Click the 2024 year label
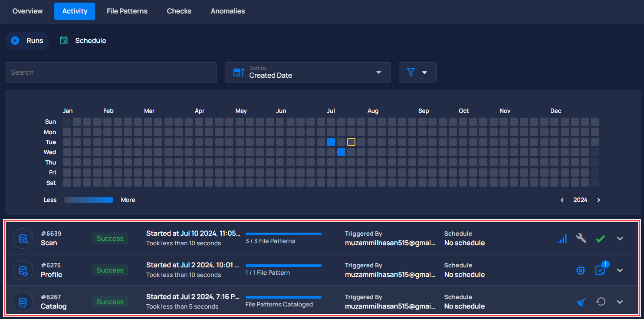Viewport: 644px width, 319px height. [580, 200]
